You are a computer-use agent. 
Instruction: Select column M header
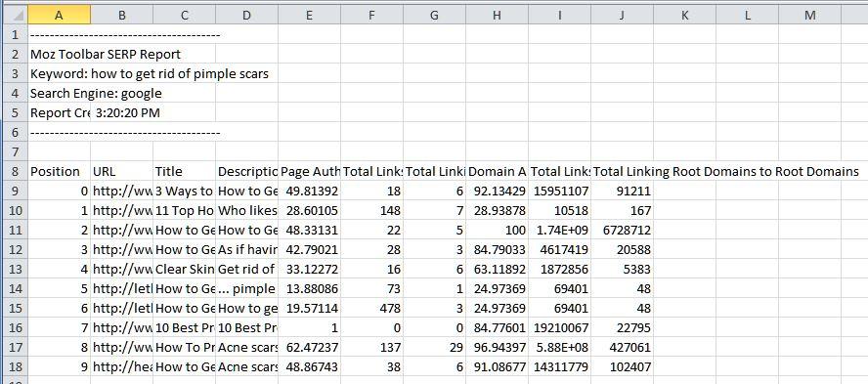tap(810, 16)
